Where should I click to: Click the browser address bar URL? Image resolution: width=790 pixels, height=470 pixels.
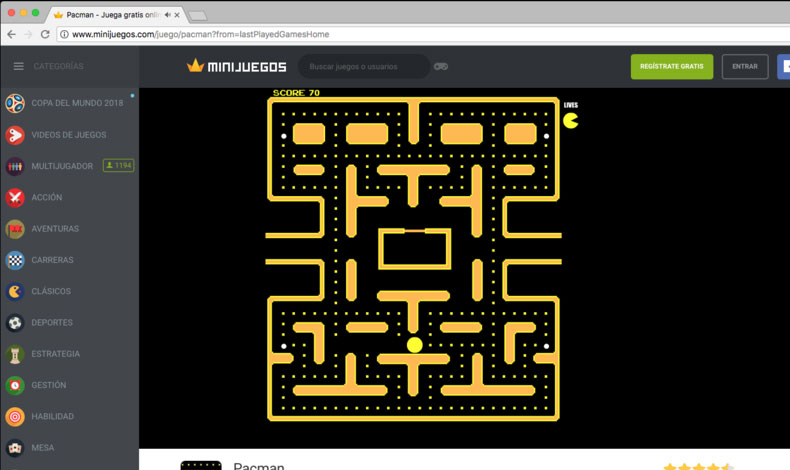201,34
